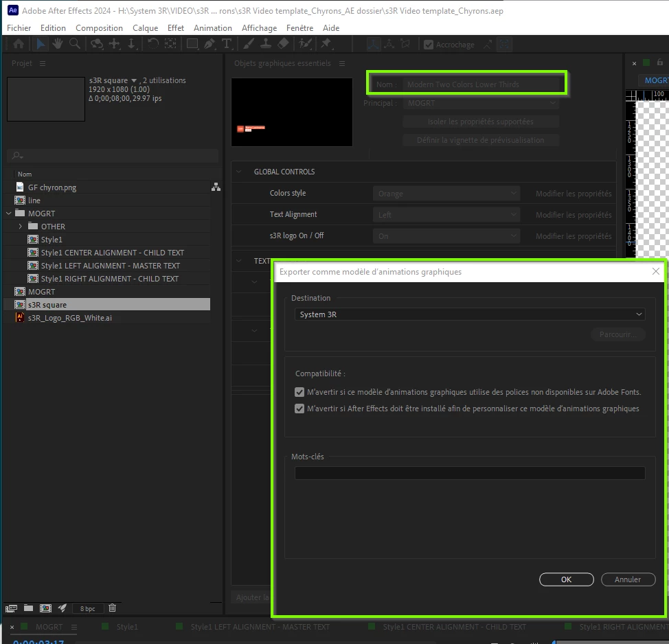Click Isoler les propriétés supportées button
The height and width of the screenshot is (644, 669).
(481, 122)
